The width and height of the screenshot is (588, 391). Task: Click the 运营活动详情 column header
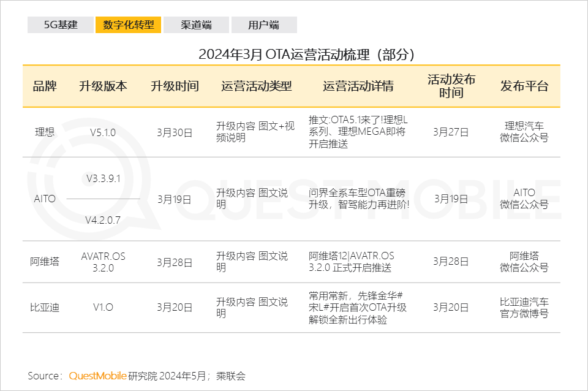pyautogui.click(x=358, y=86)
